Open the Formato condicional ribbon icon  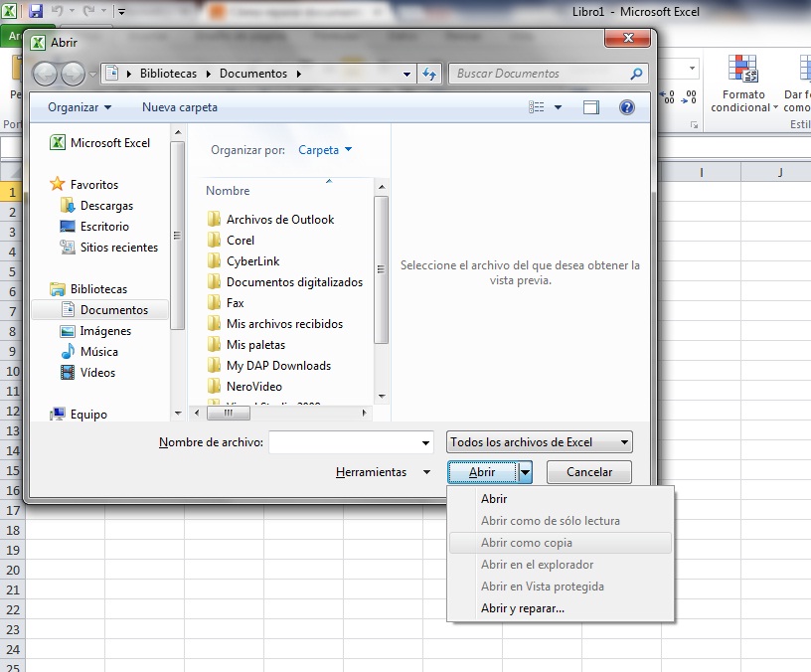coord(743,69)
